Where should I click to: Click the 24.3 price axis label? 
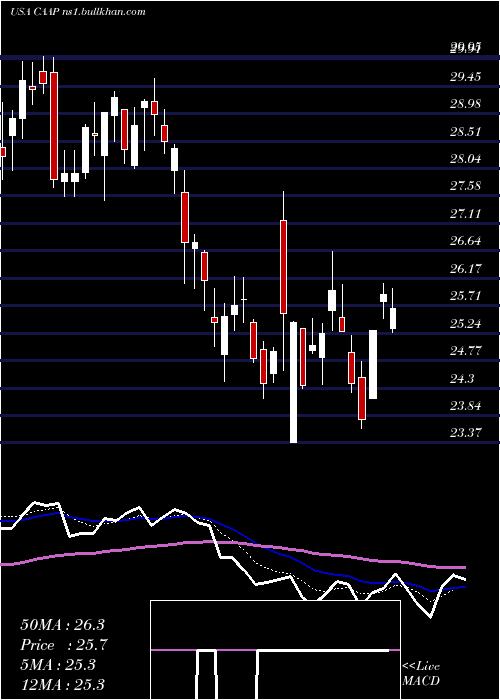coord(462,379)
